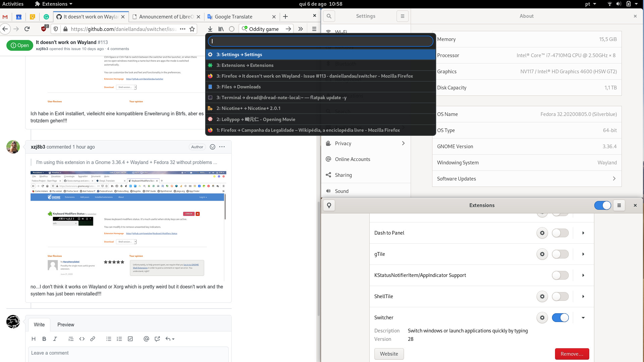Add emoji reaction on xzj8b3 comment
644x362 pixels.
pyautogui.click(x=213, y=147)
